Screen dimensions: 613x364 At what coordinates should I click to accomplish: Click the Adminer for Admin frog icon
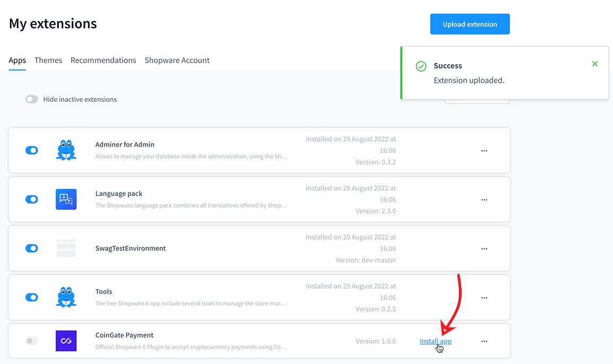[x=66, y=150]
